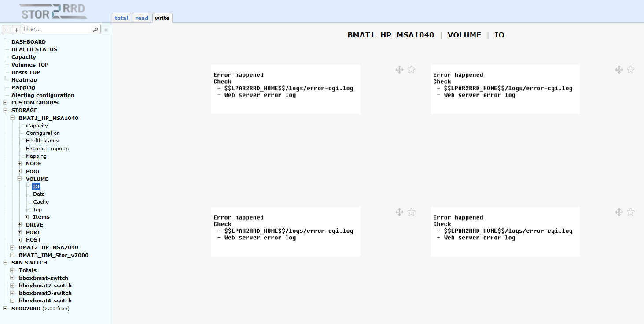This screenshot has height=324, width=644.
Task: Open Capacity under BMAT1_HP_MSA1040
Action: [x=37, y=126]
